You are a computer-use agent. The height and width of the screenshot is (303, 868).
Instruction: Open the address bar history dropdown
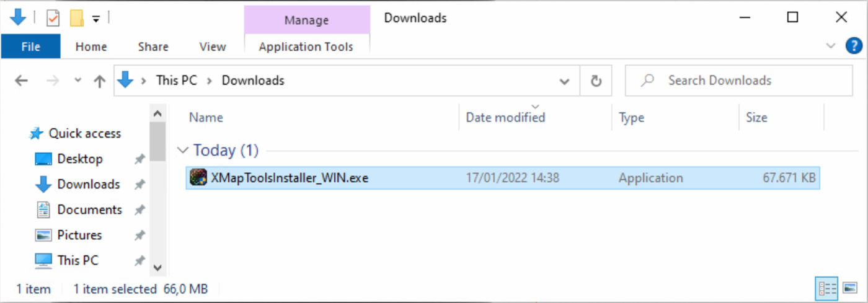coord(564,81)
